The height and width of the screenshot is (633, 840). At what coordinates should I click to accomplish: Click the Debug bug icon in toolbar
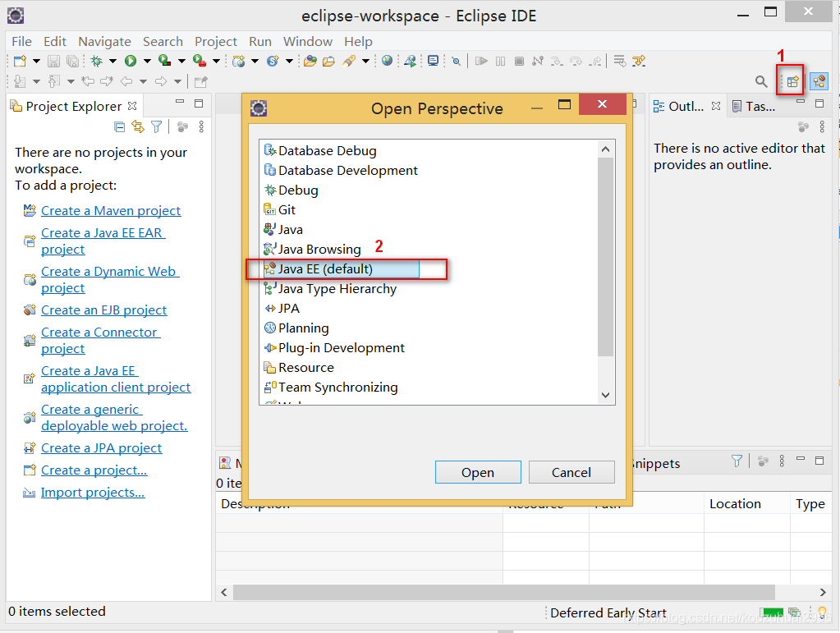[97, 61]
